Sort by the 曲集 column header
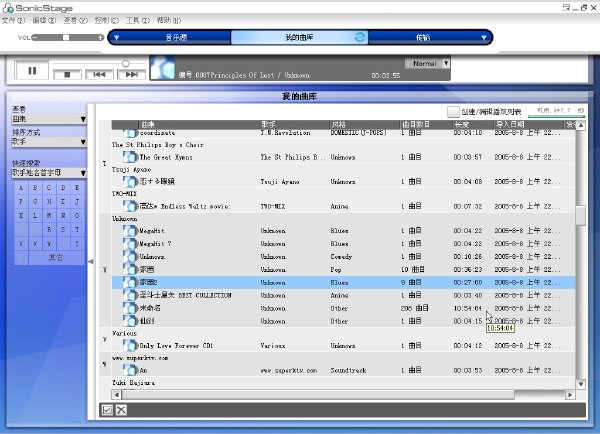The image size is (600, 434). [x=199, y=124]
